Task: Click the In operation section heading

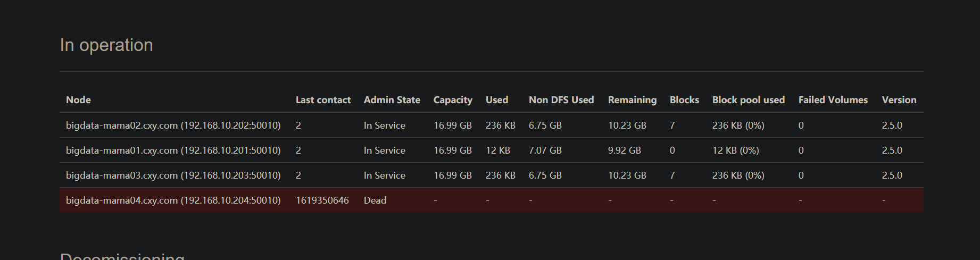Action: point(106,45)
